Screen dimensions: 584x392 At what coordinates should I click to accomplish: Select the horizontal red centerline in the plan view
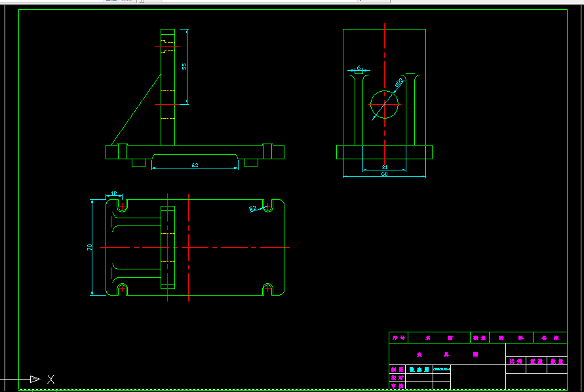(195, 247)
